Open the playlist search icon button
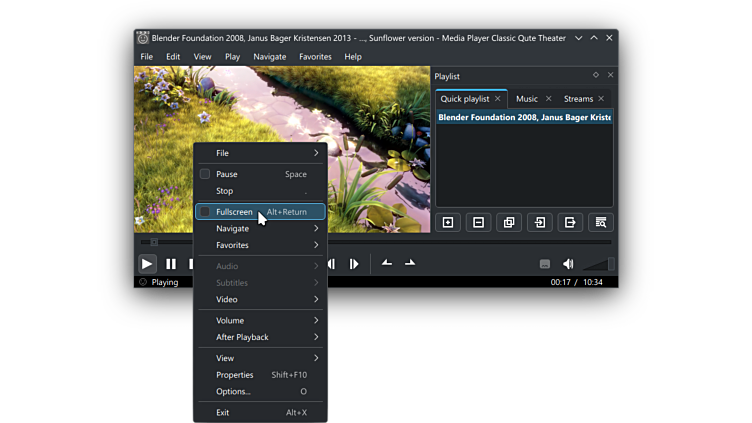This screenshot has width=752, height=423. tap(600, 222)
